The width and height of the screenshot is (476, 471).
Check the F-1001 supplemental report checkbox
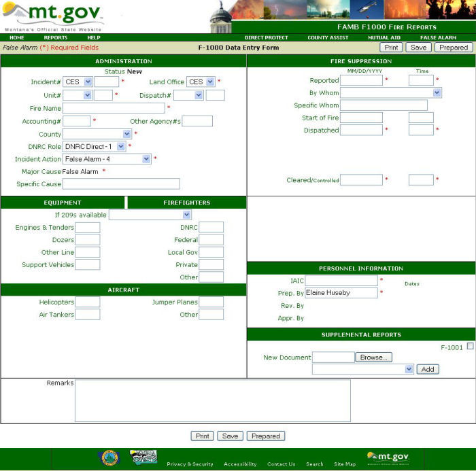[x=470, y=347]
